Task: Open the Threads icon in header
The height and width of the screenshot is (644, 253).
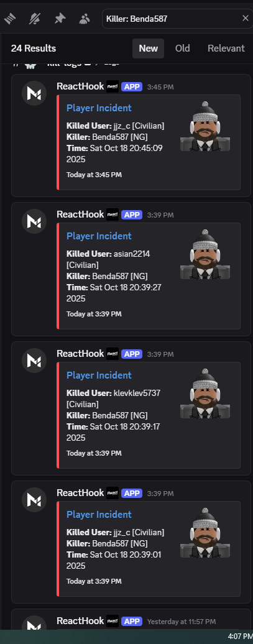Action: 11,19
